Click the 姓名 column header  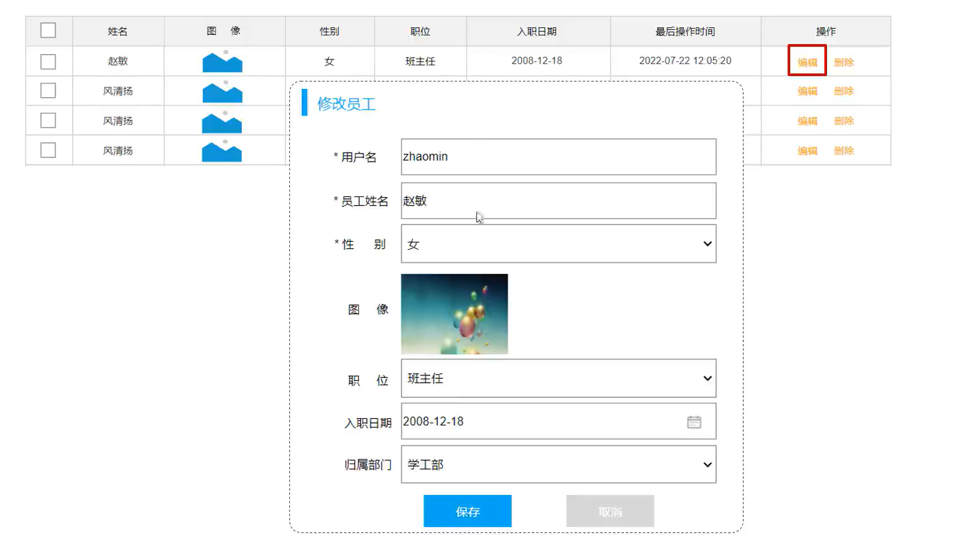[x=118, y=31]
